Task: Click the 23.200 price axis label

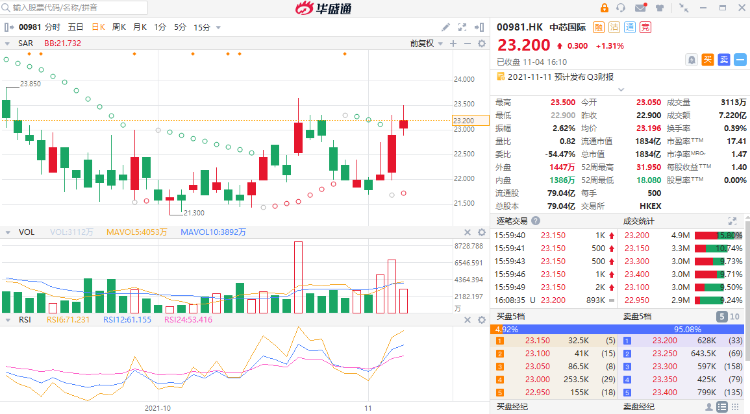Action: click(x=471, y=120)
